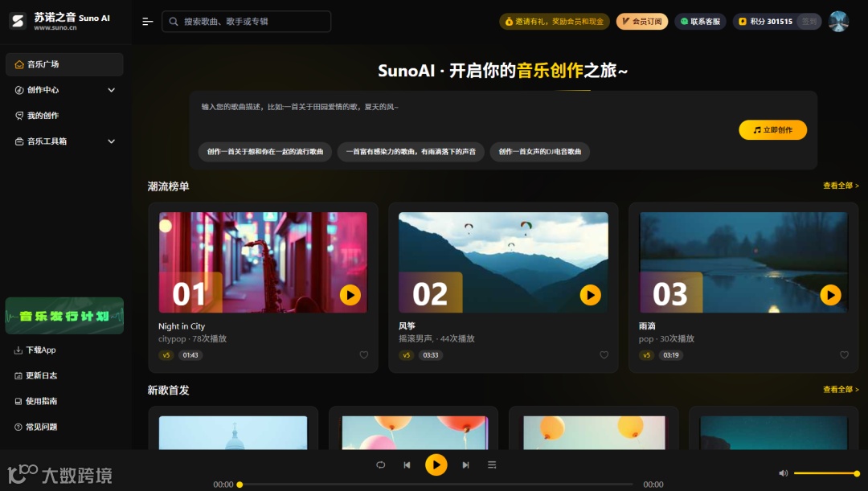Click the 邀请有礼 invite reward button
The image size is (868, 491).
pos(554,22)
